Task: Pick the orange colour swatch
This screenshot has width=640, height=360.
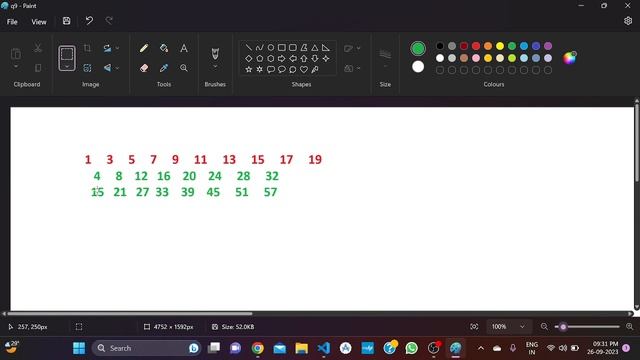Action: pyautogui.click(x=488, y=46)
